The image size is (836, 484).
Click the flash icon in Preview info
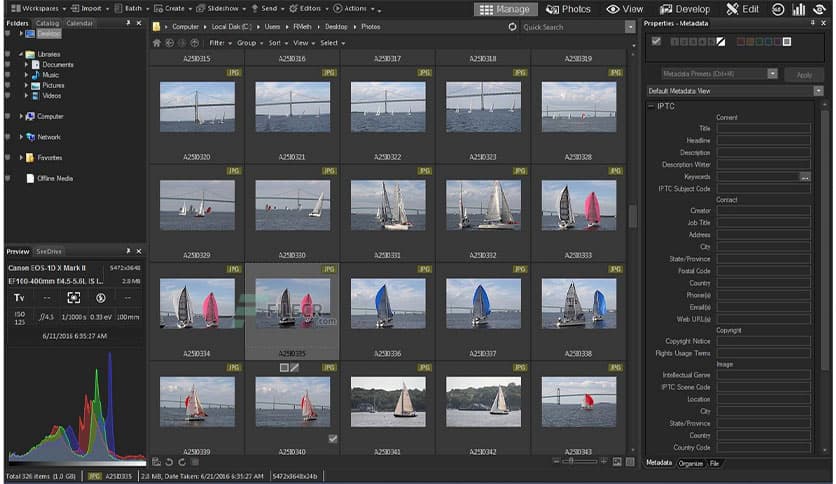pos(100,298)
